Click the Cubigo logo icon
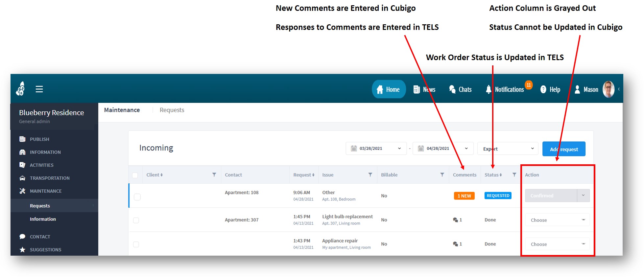The width and height of the screenshot is (644, 277). tap(20, 89)
